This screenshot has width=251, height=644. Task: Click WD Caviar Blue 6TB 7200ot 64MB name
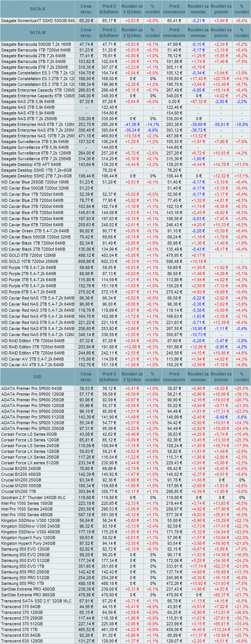coord(32,225)
